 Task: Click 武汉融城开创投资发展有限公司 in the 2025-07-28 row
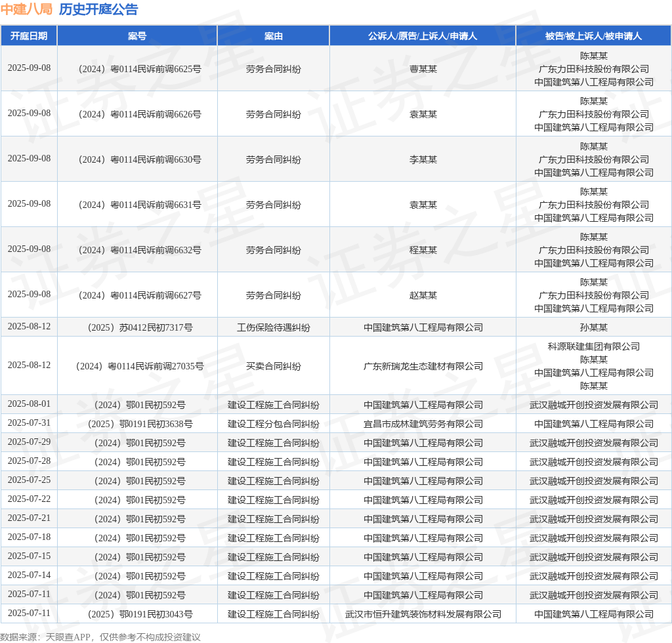coord(593,462)
